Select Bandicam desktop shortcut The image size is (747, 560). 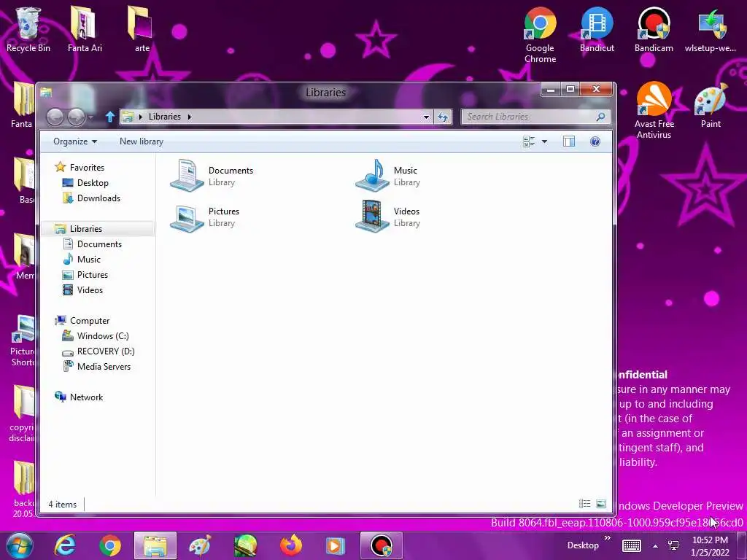coord(654,29)
